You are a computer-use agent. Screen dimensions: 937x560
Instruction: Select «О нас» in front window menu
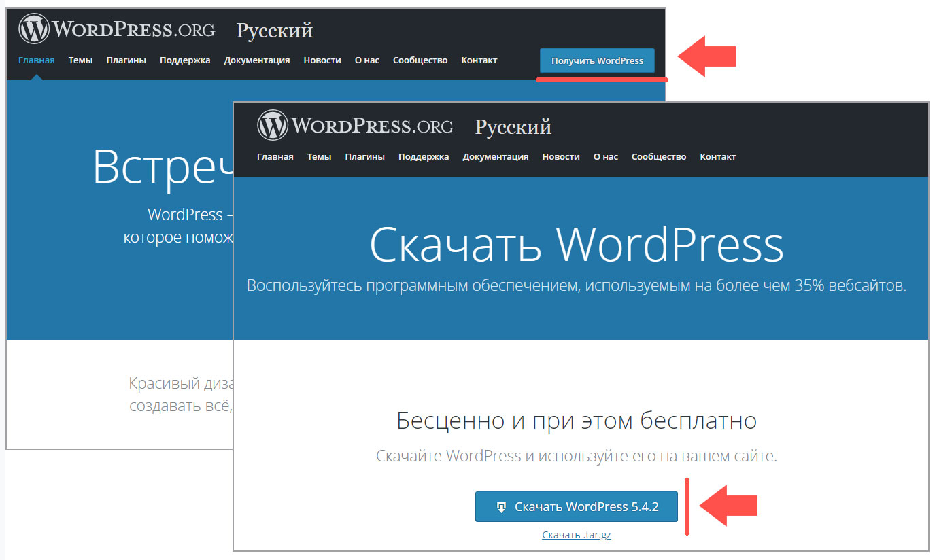coord(606,156)
